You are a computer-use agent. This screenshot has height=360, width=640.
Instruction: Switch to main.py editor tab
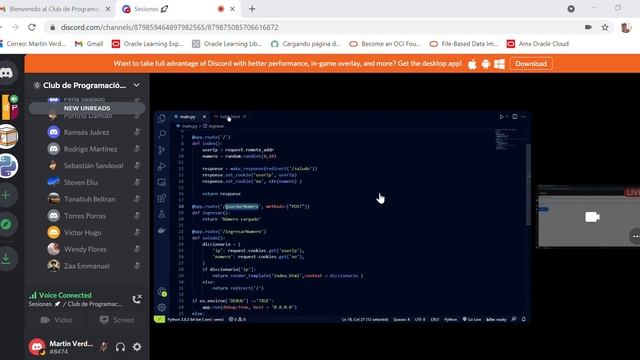tap(187, 117)
